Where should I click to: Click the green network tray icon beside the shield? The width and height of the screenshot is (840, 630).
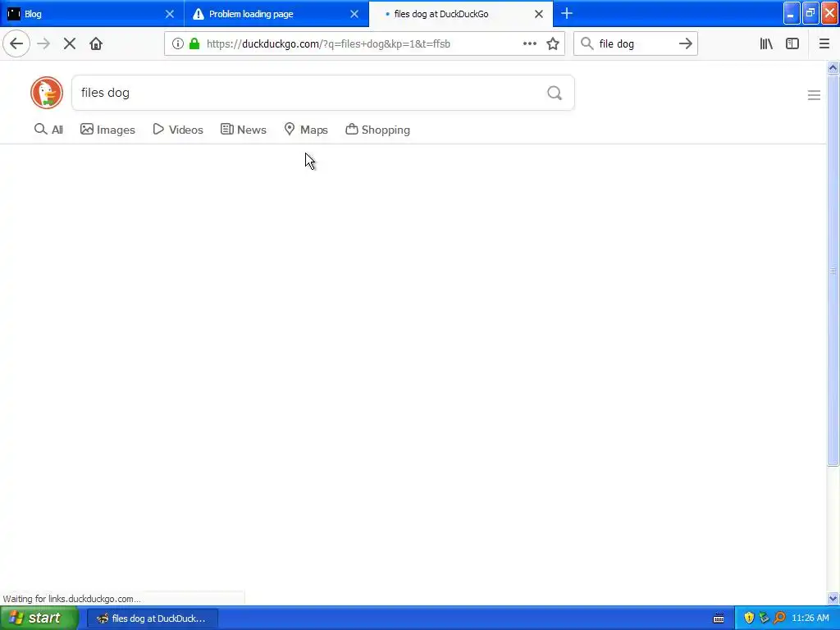tap(764, 619)
